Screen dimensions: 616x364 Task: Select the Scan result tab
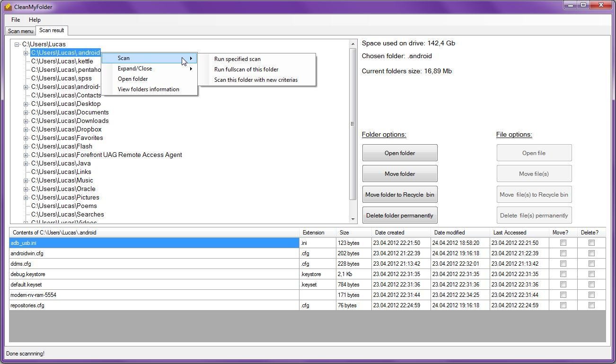[x=52, y=30]
